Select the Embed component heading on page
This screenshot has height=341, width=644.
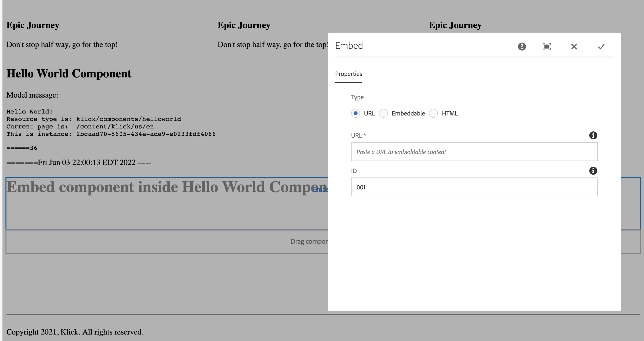coord(160,187)
